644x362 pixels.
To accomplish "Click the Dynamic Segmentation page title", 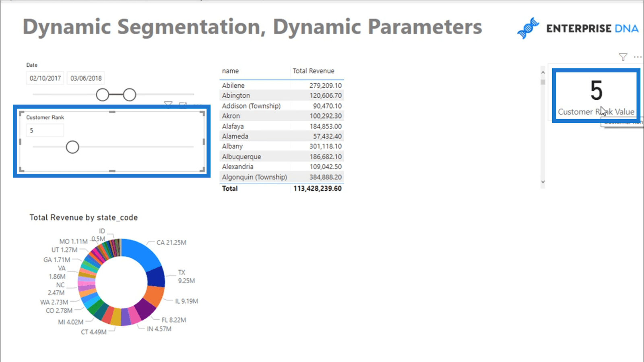I will (252, 27).
